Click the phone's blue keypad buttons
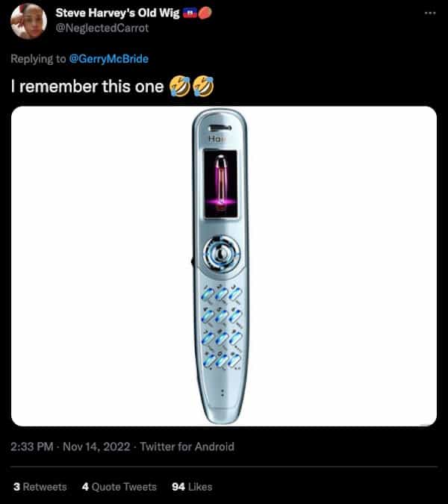This screenshot has height=504, width=448. click(222, 327)
